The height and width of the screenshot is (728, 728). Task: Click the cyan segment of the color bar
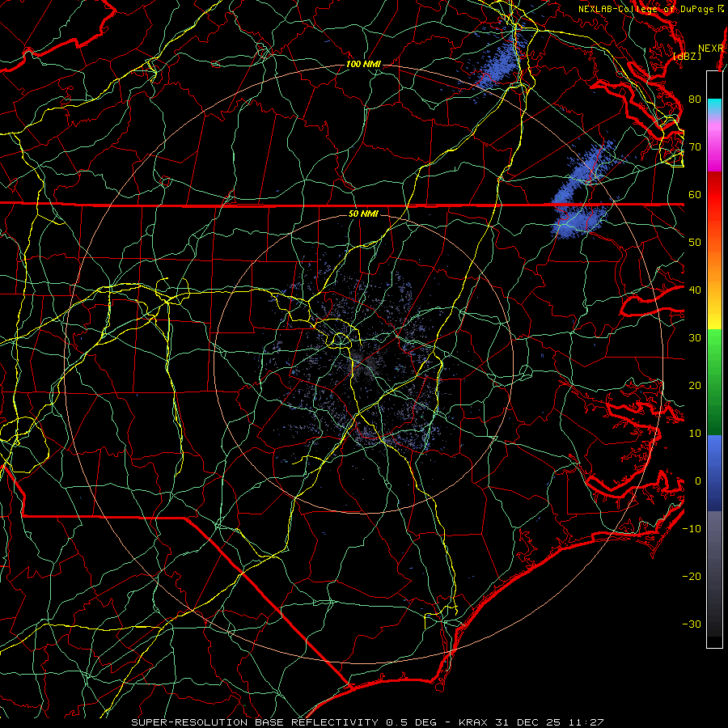click(x=714, y=106)
